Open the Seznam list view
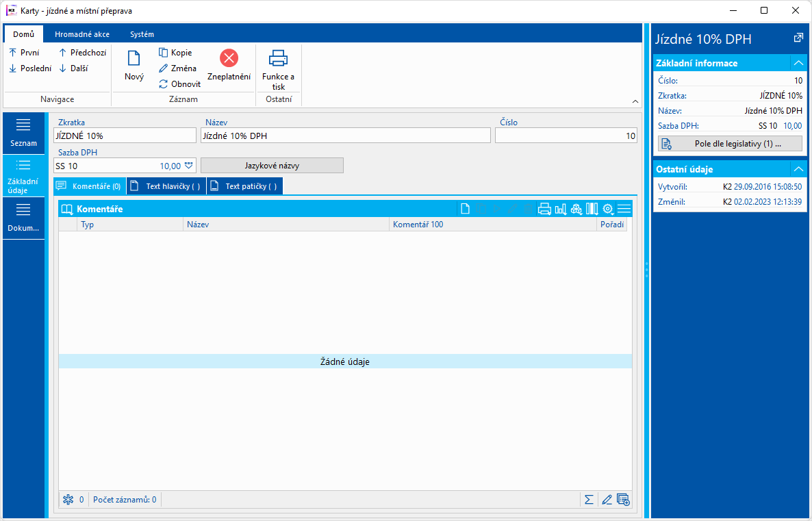Image resolution: width=812 pixels, height=521 pixels. 23,133
